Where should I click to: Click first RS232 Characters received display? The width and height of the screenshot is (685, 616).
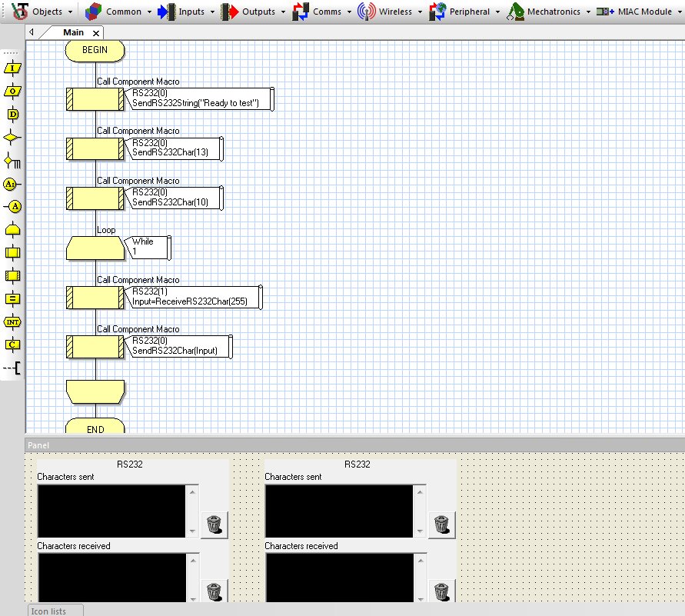[x=111, y=578]
